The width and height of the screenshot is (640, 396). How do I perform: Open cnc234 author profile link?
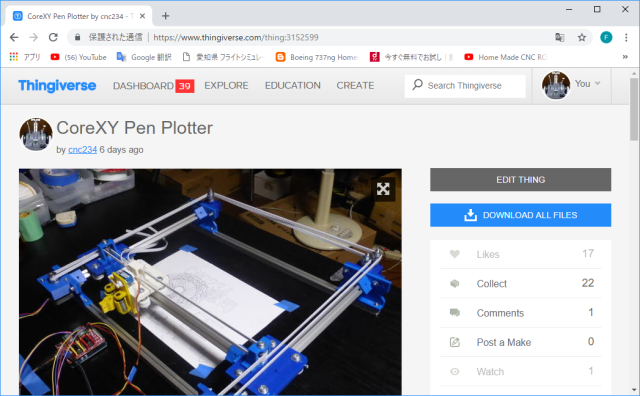82,150
